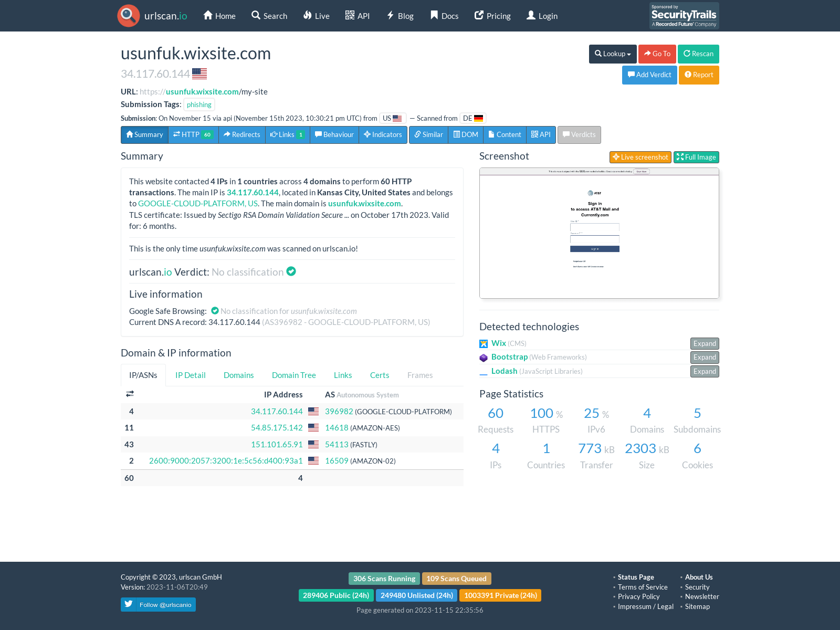
Task: Click the Wix technology icon
Action: point(484,344)
